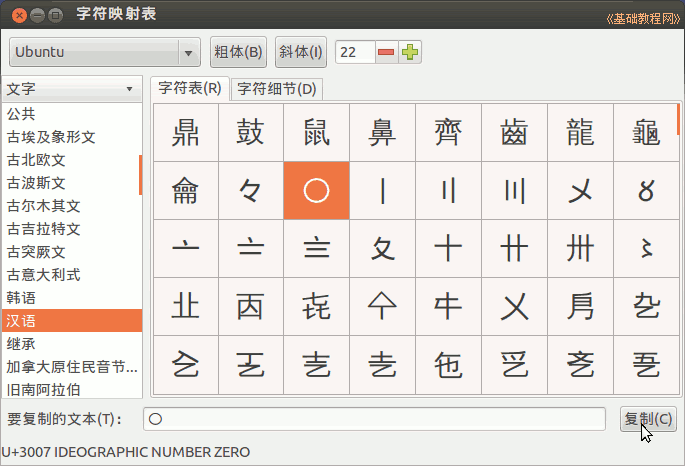Toggle bold with the 粗体(B) button
The width and height of the screenshot is (685, 466).
[x=238, y=52]
